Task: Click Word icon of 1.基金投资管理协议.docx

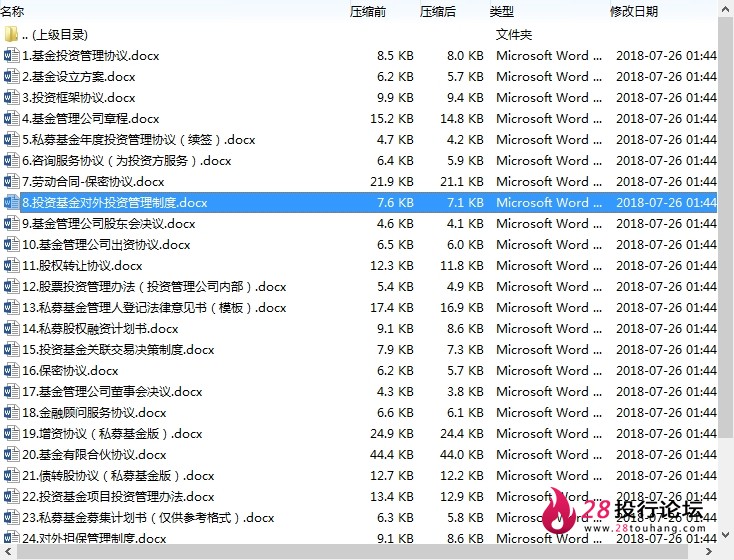Action: pyautogui.click(x=11, y=55)
